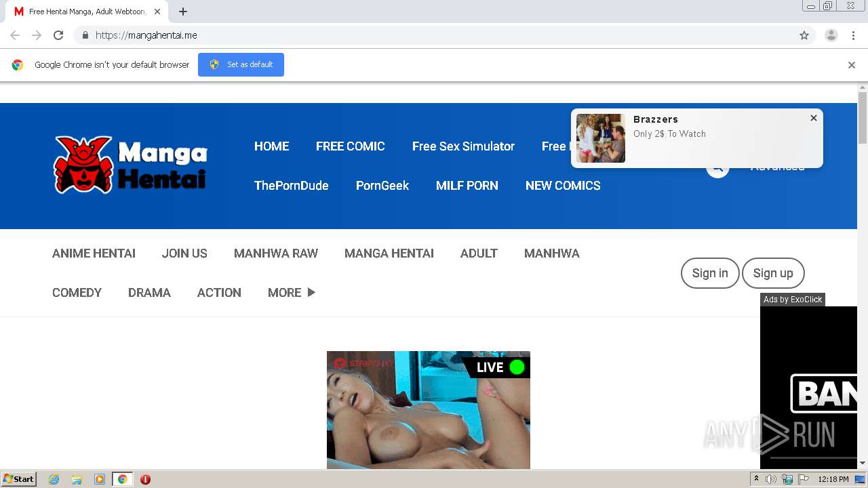Expand the MORE genres menu
This screenshot has height=488, width=868.
coord(292,293)
